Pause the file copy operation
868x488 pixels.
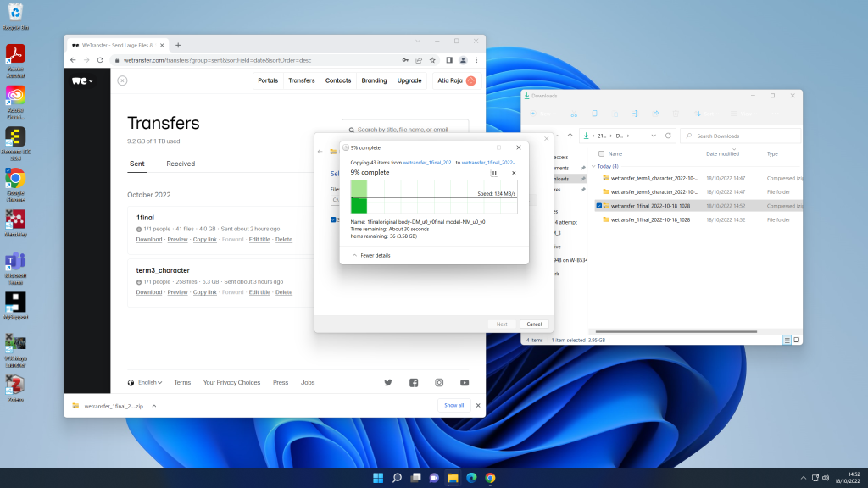point(494,173)
